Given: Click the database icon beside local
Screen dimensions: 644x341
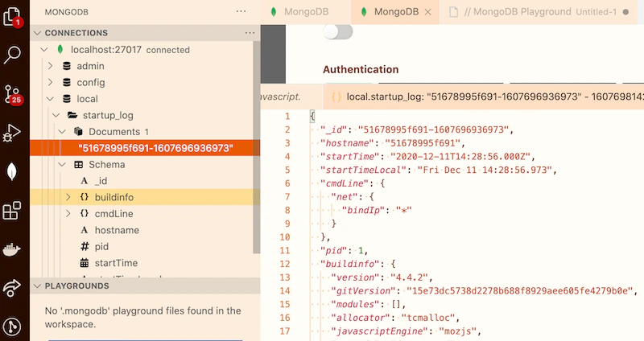Looking at the screenshot, I should (x=67, y=99).
